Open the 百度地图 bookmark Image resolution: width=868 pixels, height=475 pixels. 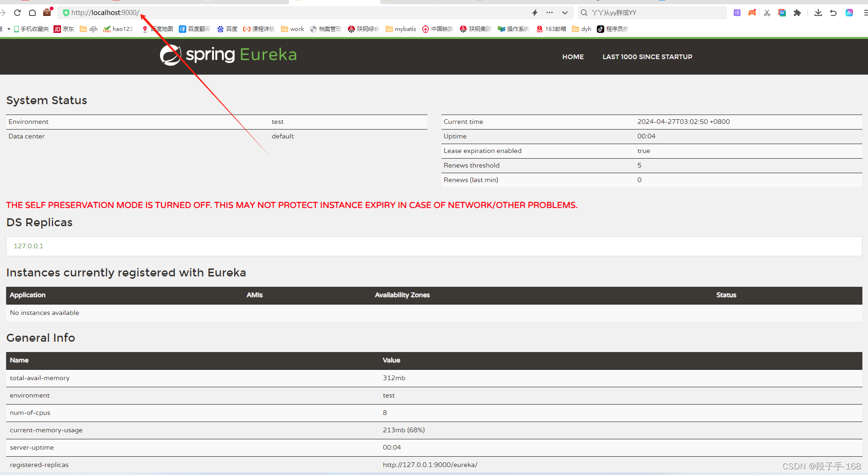[158, 29]
